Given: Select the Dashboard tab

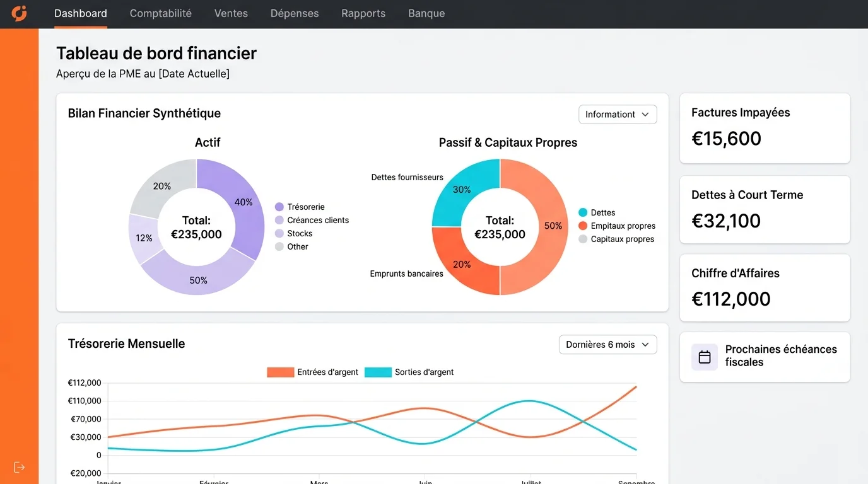Looking at the screenshot, I should (x=81, y=13).
